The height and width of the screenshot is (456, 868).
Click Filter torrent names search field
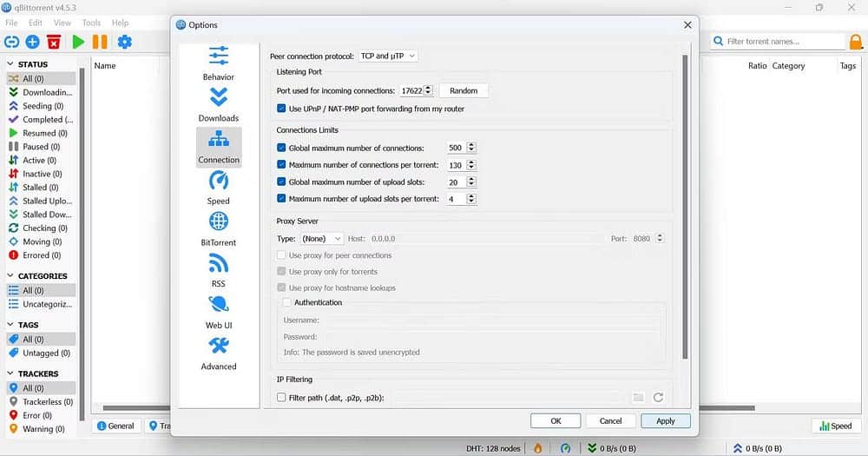pyautogui.click(x=778, y=42)
